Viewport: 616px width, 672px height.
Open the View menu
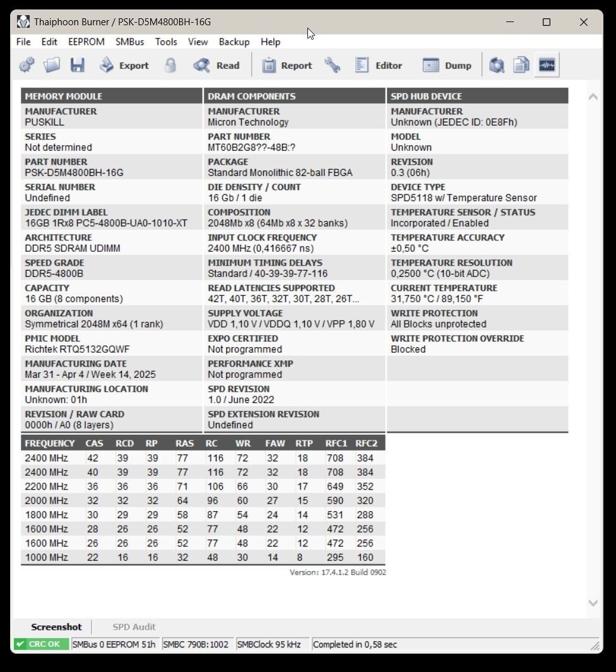click(198, 42)
